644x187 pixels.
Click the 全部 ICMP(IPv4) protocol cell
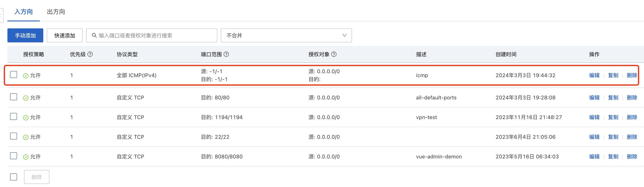pyautogui.click(x=136, y=75)
